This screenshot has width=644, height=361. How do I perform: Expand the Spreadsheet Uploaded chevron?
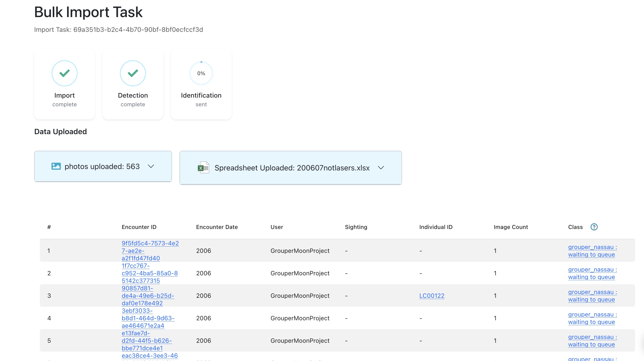point(381,168)
